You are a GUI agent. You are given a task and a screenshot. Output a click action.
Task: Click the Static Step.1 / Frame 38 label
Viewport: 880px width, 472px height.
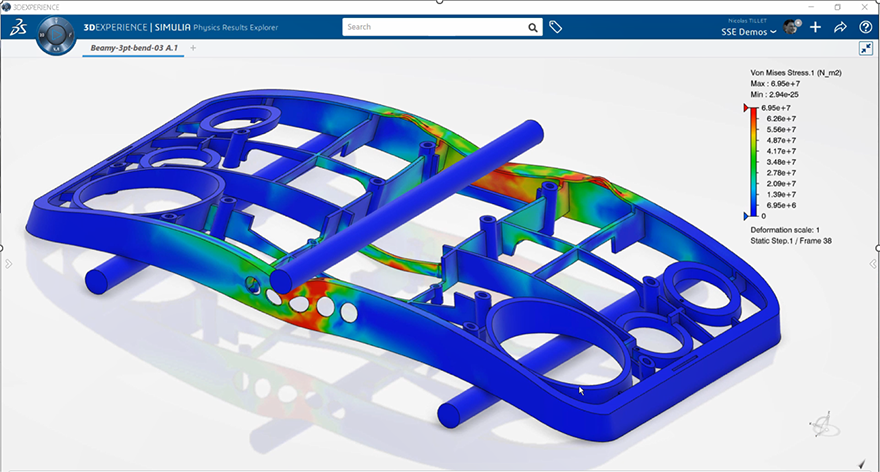coord(794,241)
